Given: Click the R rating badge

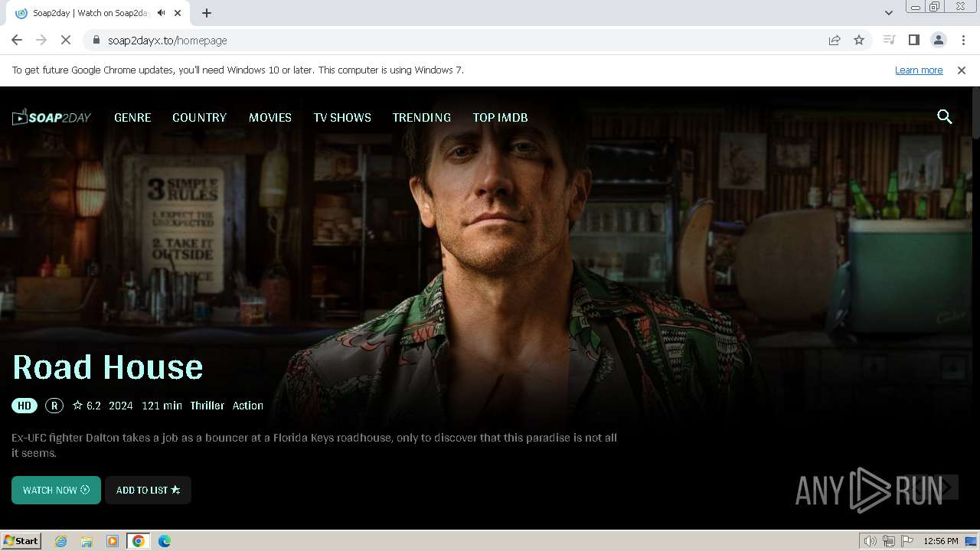Looking at the screenshot, I should pos(54,406).
